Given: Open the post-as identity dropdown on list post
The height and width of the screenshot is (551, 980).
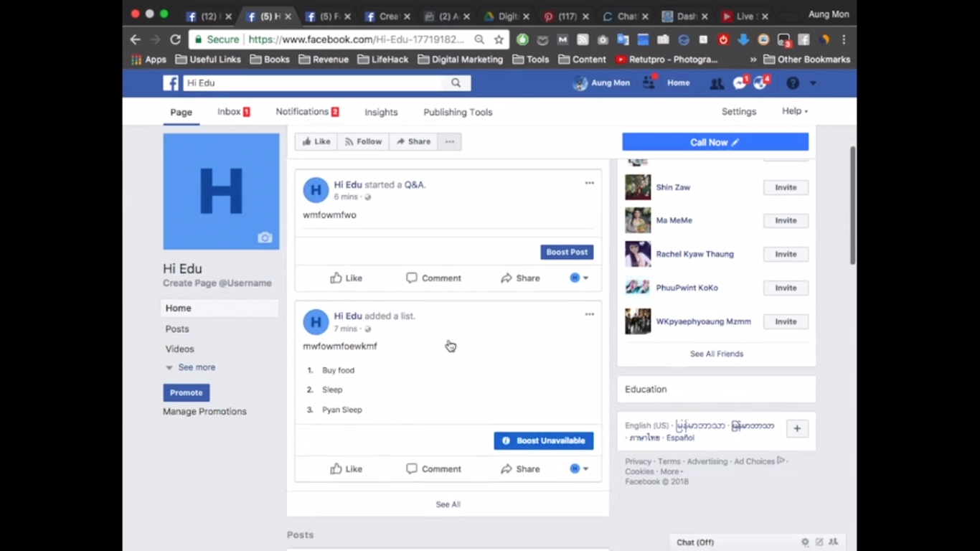Looking at the screenshot, I should (579, 468).
